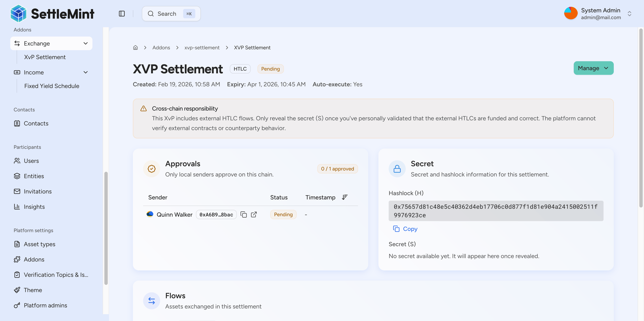Toggle the sidebar collapse icon

coord(122,14)
